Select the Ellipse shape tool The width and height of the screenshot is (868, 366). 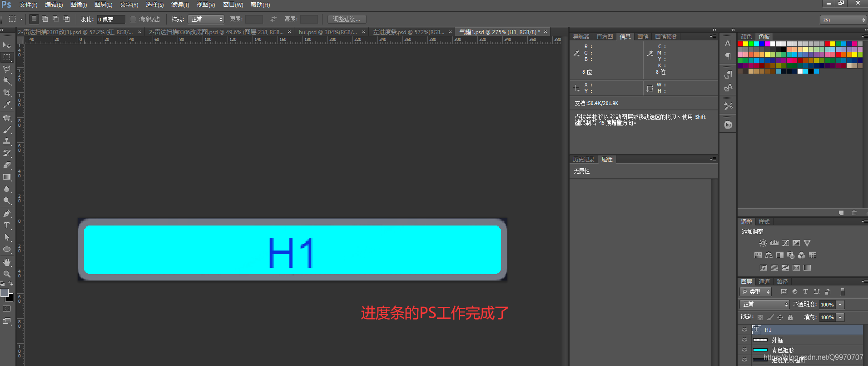click(7, 250)
